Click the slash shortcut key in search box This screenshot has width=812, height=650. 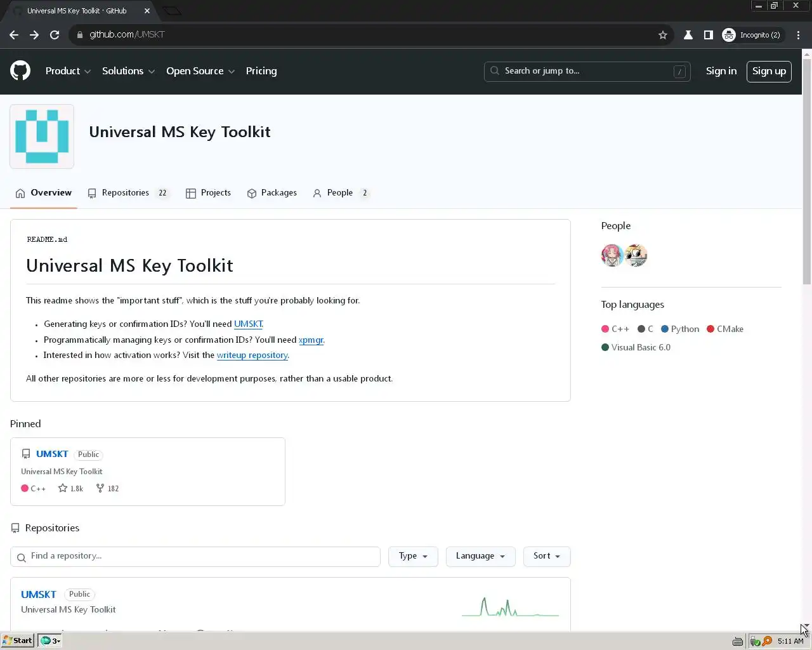tap(679, 72)
